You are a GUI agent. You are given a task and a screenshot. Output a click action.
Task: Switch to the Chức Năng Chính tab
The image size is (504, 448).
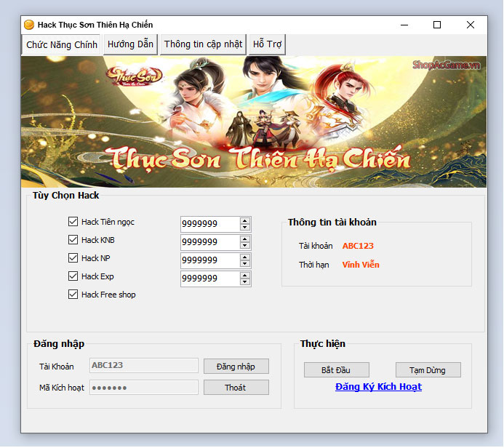[62, 44]
